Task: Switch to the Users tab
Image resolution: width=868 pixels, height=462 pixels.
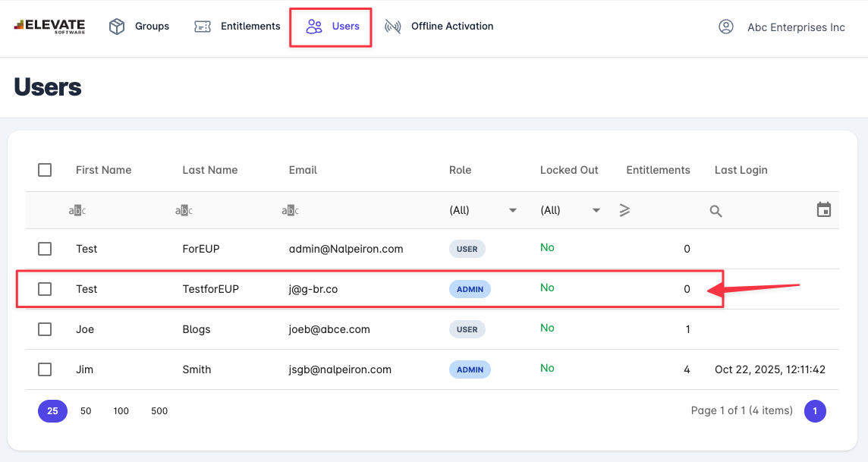Action: pos(332,27)
